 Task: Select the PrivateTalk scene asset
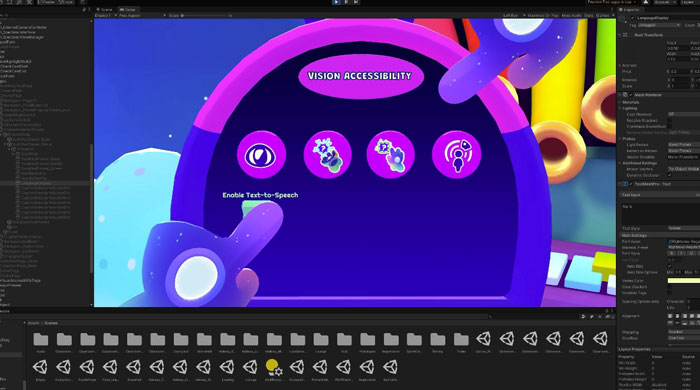coord(320,370)
